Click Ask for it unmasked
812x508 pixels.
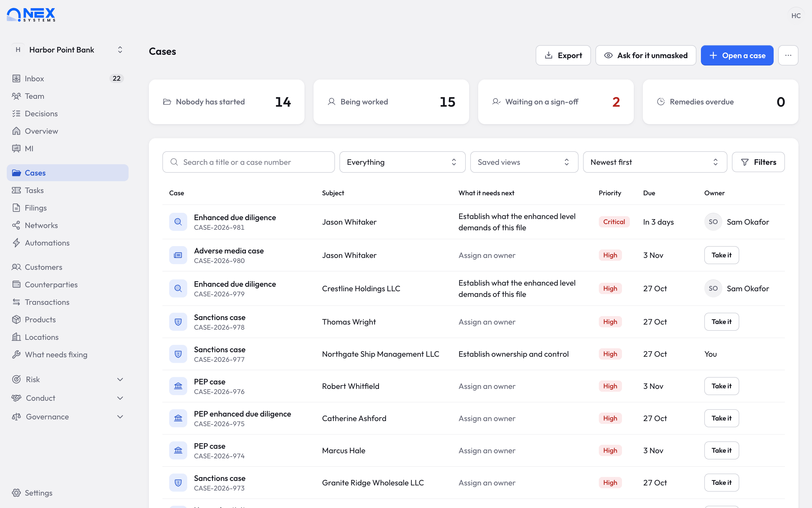click(646, 55)
